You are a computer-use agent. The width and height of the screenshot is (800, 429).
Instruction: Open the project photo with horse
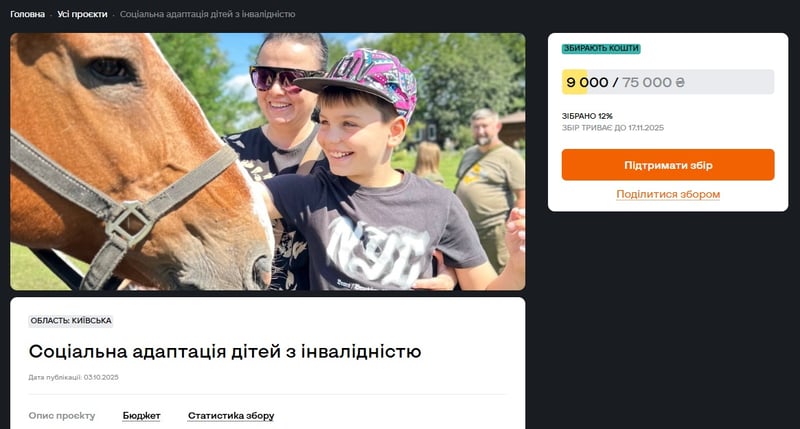tap(267, 162)
